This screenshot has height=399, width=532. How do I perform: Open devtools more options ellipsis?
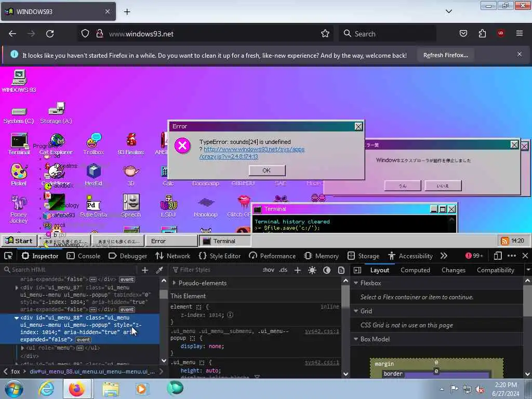pos(512,256)
